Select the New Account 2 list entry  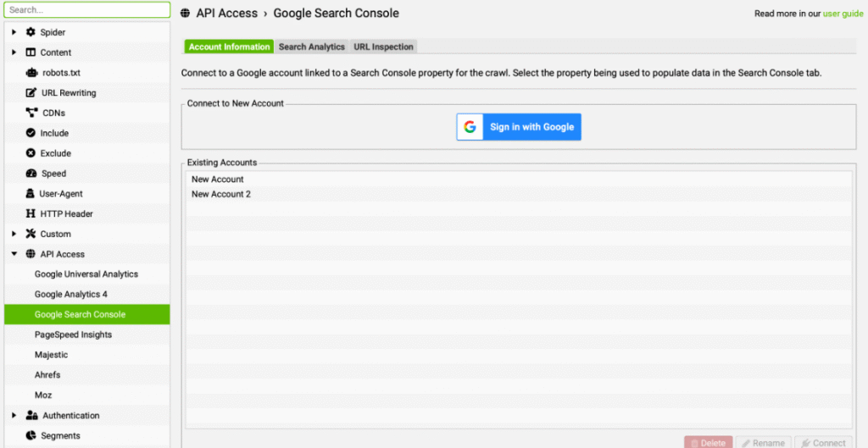[x=519, y=194]
